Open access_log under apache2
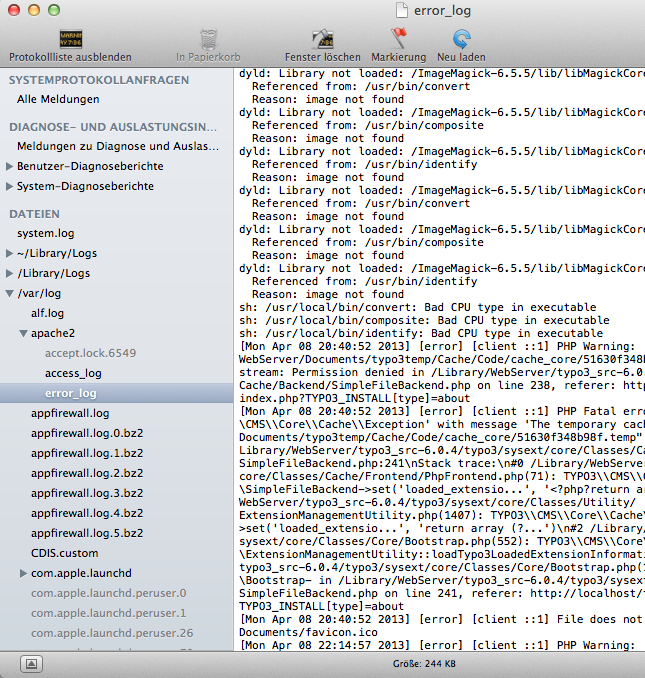Screen dimensions: 645x678 (73, 373)
